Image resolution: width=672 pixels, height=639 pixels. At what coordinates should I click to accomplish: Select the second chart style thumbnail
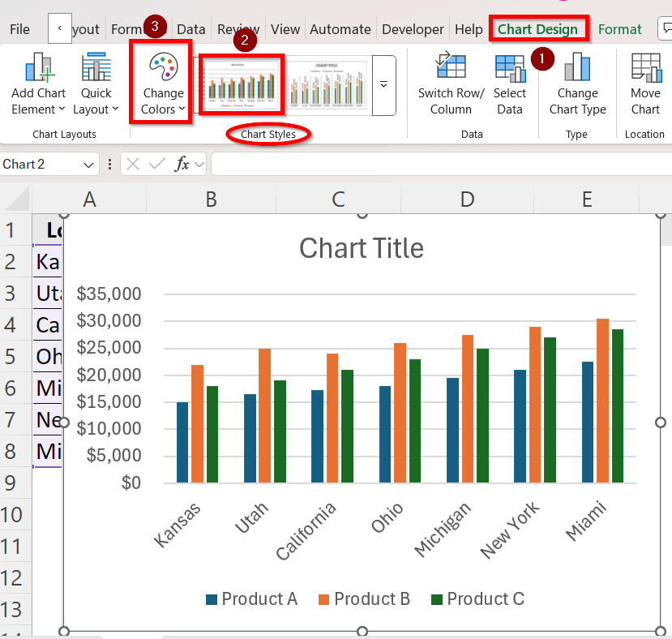(x=328, y=84)
